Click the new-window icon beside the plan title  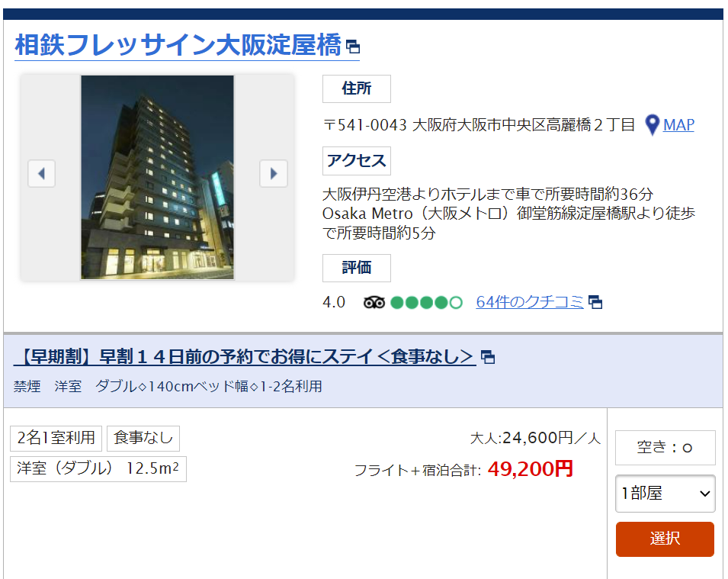488,357
